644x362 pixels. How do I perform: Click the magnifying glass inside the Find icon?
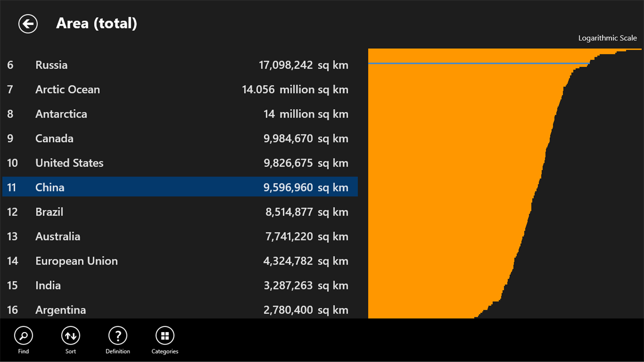pos(23,335)
